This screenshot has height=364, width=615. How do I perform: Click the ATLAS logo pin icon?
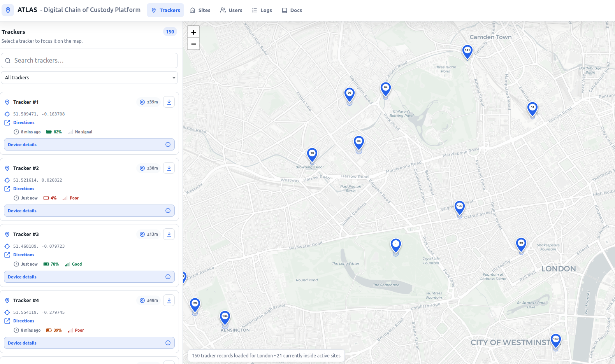(x=8, y=10)
